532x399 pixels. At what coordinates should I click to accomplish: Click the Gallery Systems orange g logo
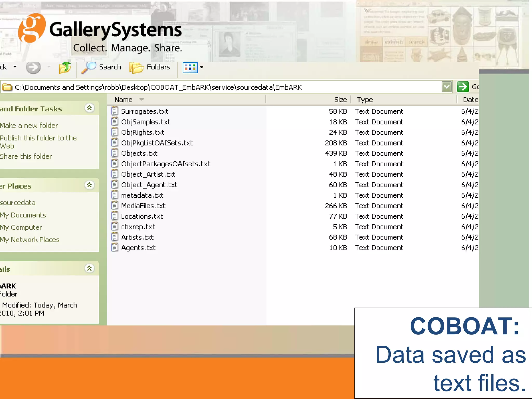point(32,28)
